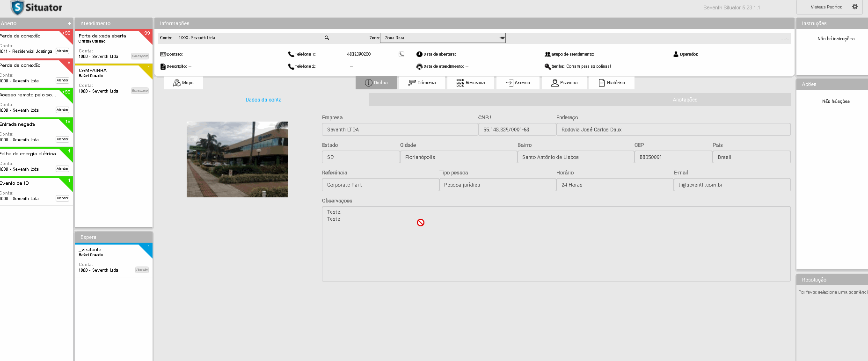Click the Telefone 1 handset icon

[291, 54]
